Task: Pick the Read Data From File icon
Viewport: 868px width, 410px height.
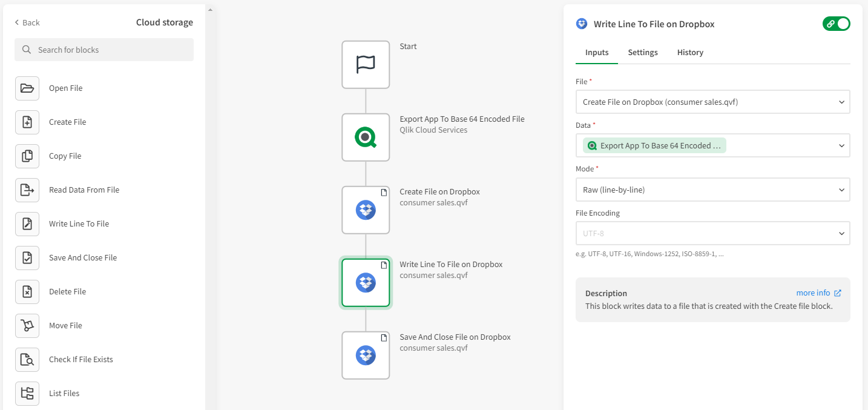Action: [27, 190]
